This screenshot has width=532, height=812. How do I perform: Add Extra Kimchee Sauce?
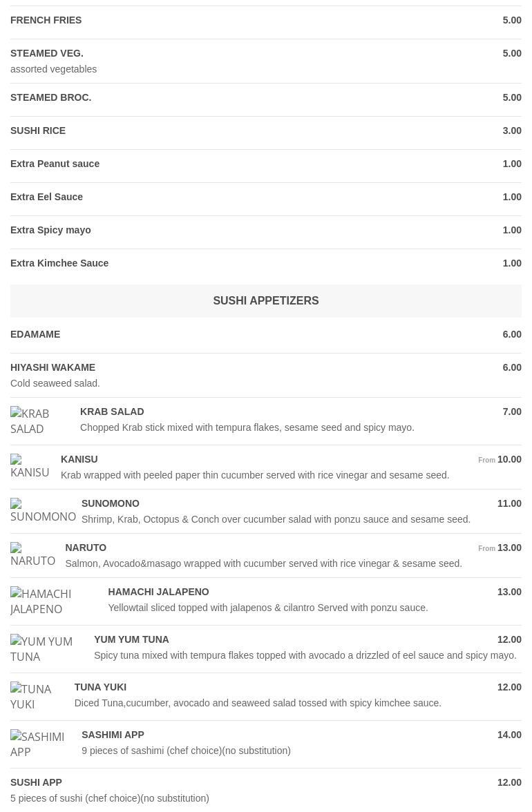click(x=59, y=264)
